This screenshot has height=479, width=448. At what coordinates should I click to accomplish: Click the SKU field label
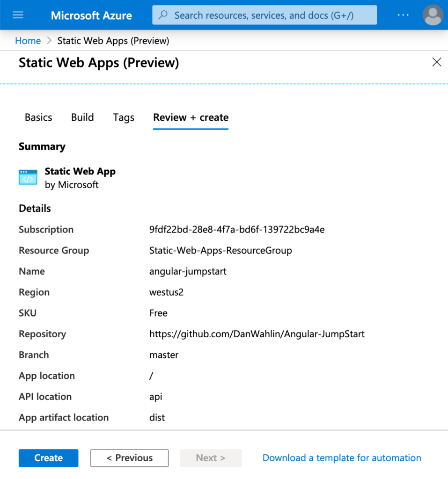pyautogui.click(x=28, y=313)
